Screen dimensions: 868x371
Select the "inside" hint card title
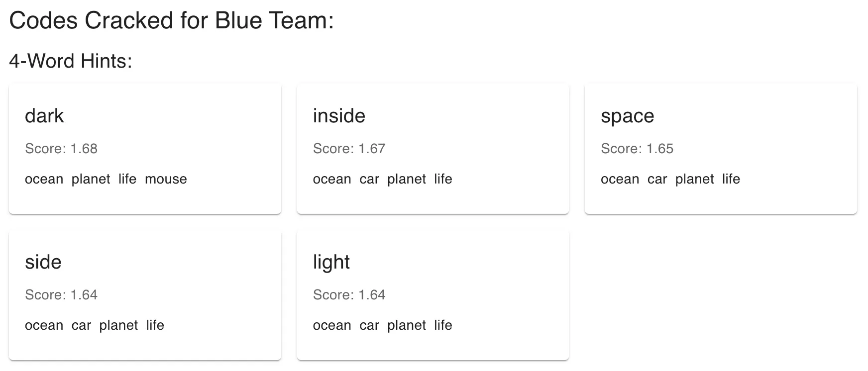click(x=339, y=116)
